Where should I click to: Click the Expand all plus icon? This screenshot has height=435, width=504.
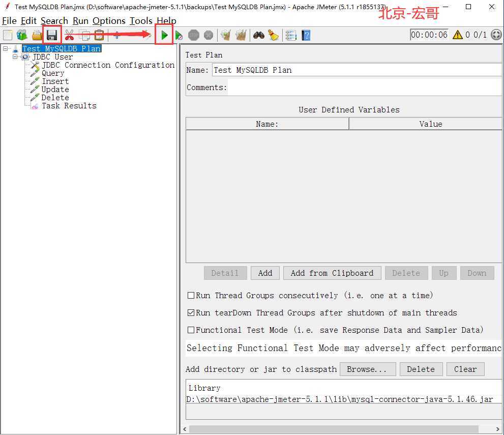(x=116, y=35)
